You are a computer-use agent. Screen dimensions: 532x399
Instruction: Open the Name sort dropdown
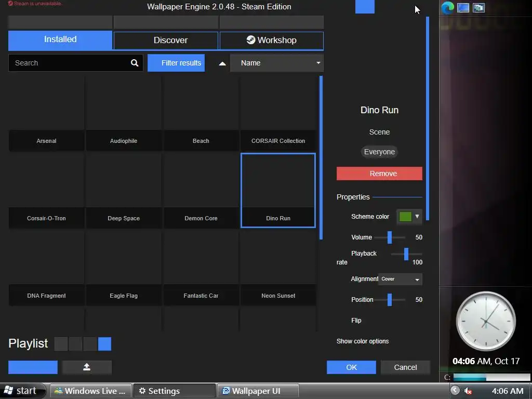[x=277, y=63]
